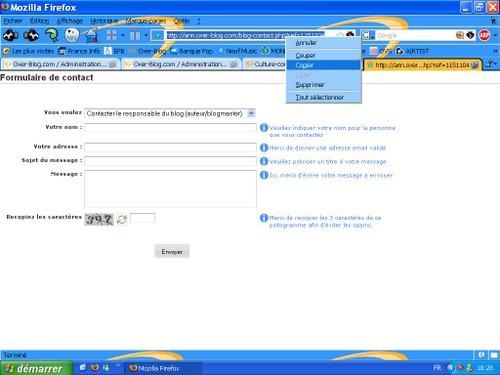Reload the page with the green swirl icon
This screenshot has width=500, height=375.
[52, 35]
